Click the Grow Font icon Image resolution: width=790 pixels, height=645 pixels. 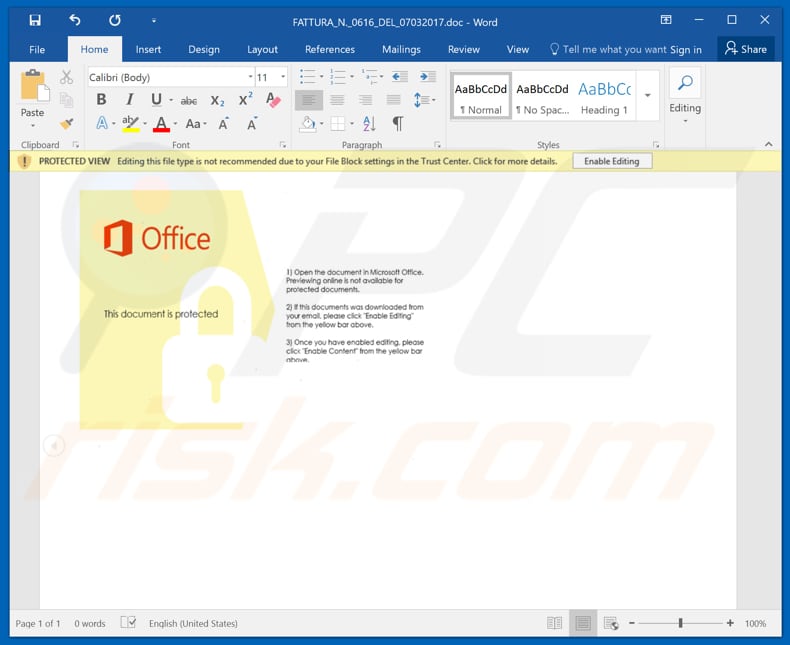pyautogui.click(x=224, y=123)
